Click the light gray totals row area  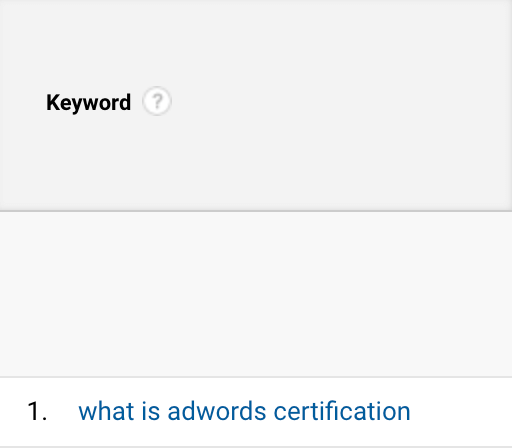256,294
